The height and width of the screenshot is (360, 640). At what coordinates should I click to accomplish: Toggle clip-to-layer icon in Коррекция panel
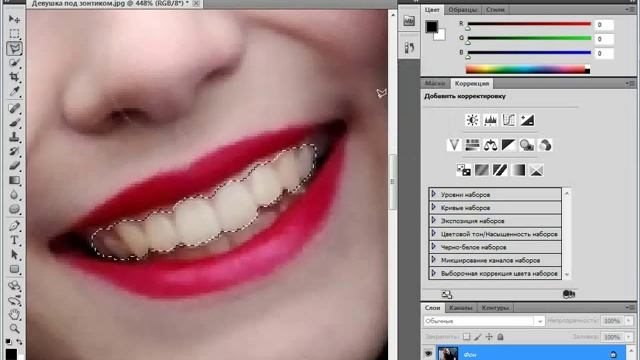coord(569,294)
